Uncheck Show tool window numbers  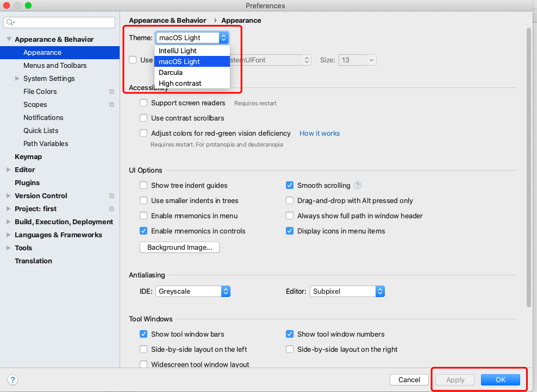point(290,334)
